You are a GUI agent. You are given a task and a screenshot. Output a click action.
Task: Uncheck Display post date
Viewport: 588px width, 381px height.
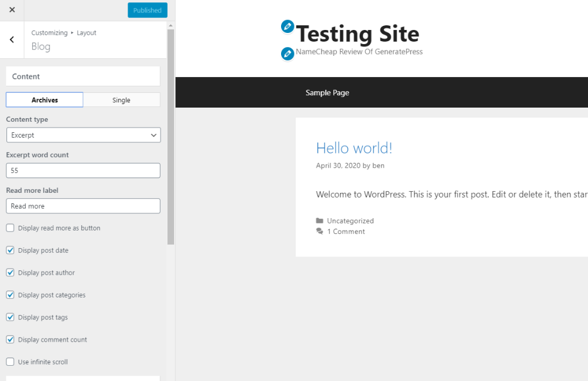click(10, 250)
